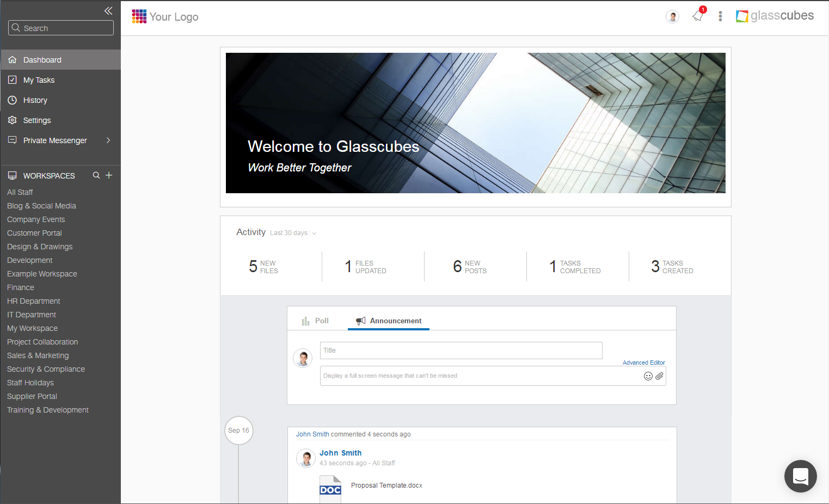This screenshot has height=504, width=829.
Task: Open the three-dot overflow menu
Action: coord(720,16)
